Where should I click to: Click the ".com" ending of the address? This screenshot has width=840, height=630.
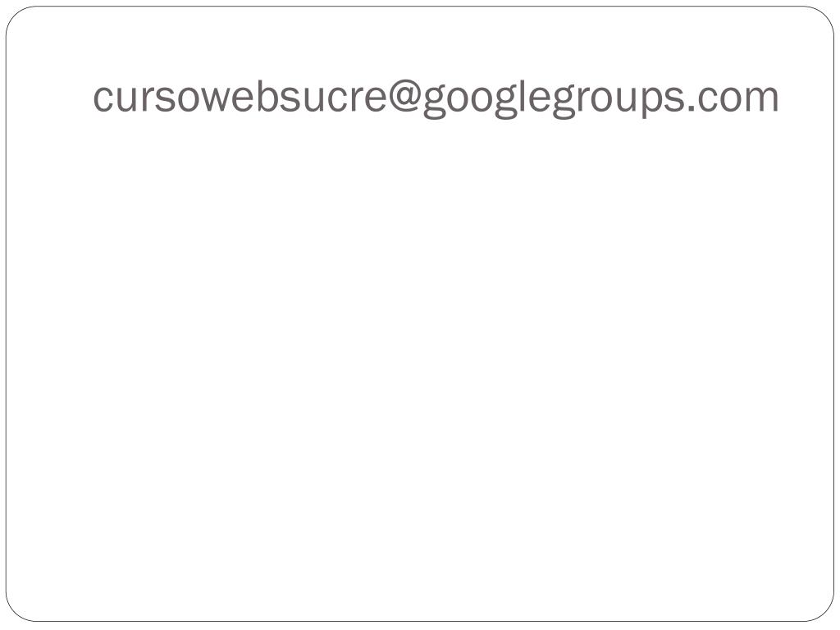pos(733,99)
